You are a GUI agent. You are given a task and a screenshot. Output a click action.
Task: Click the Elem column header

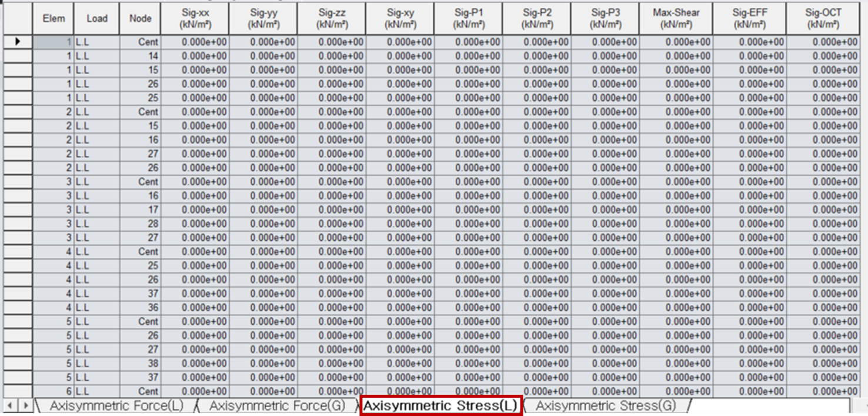point(54,19)
